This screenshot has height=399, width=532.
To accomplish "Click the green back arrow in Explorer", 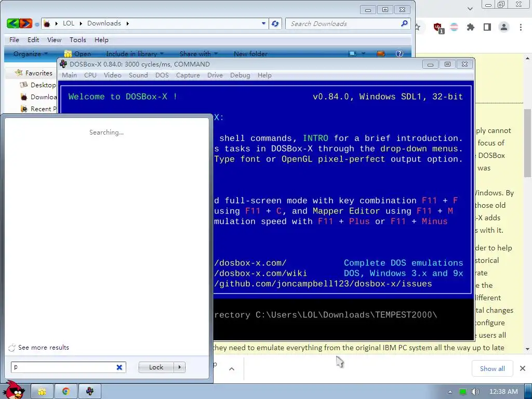I will 13,23.
